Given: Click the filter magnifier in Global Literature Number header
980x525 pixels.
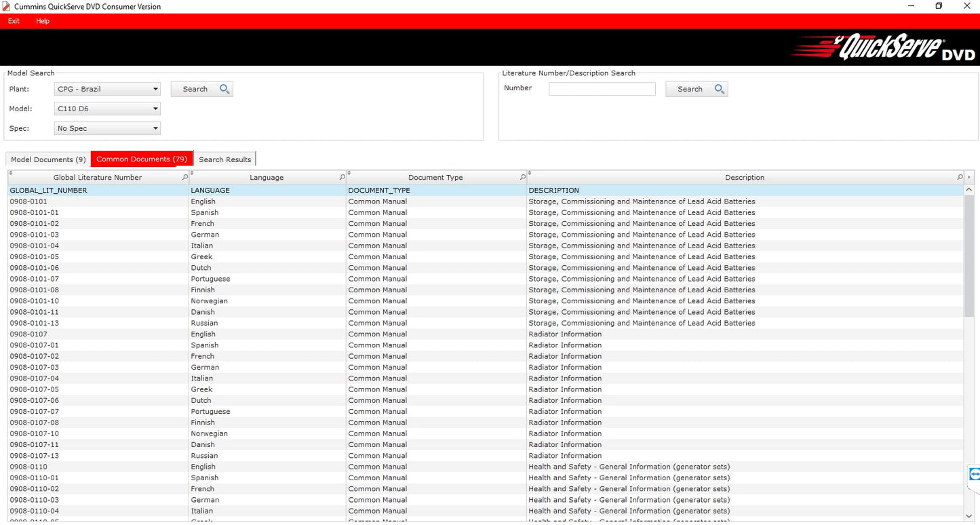Looking at the screenshot, I should coord(185,178).
